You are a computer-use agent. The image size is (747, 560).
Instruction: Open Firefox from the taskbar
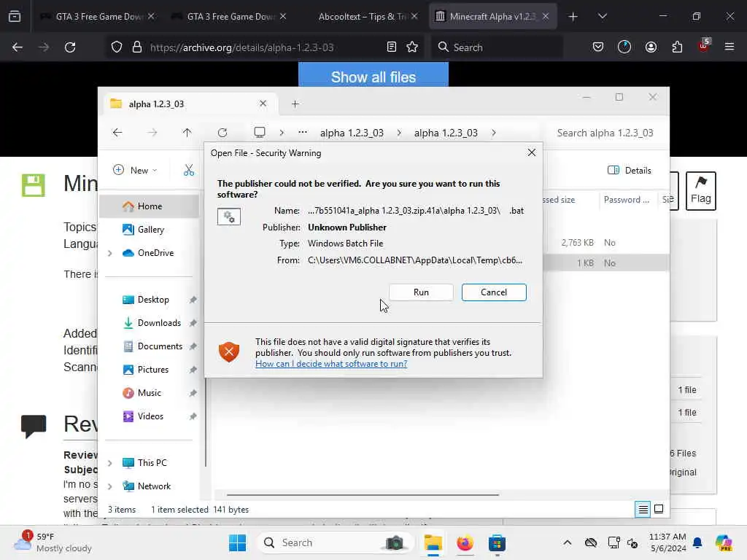465,542
